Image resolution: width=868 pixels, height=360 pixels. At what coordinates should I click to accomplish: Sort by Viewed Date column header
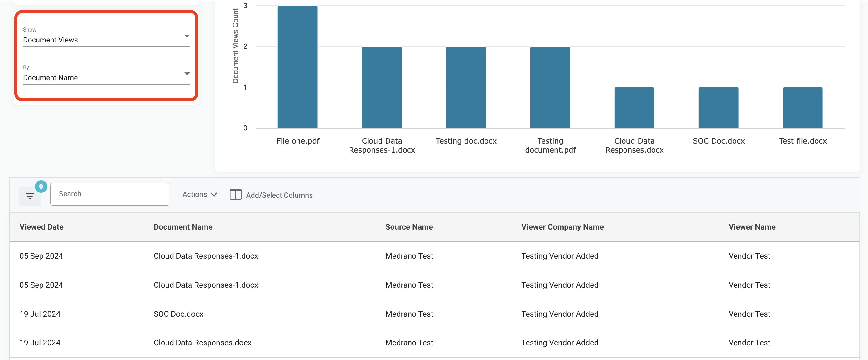(41, 227)
